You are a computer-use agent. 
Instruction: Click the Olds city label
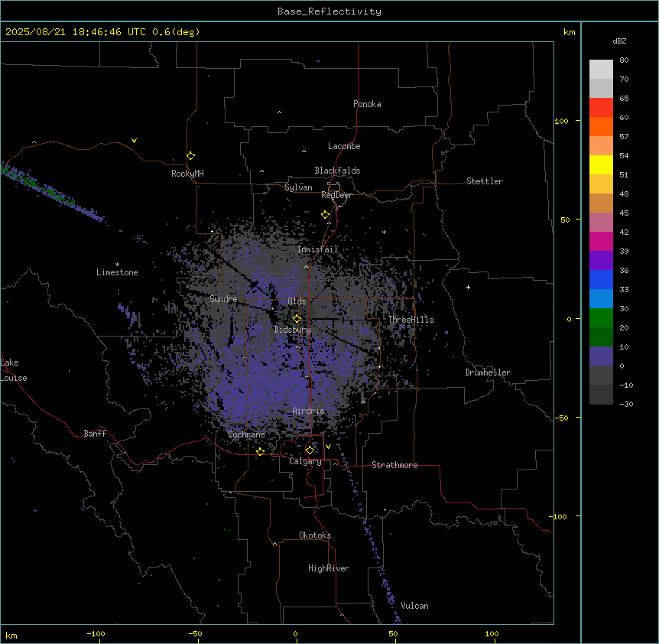coord(297,301)
